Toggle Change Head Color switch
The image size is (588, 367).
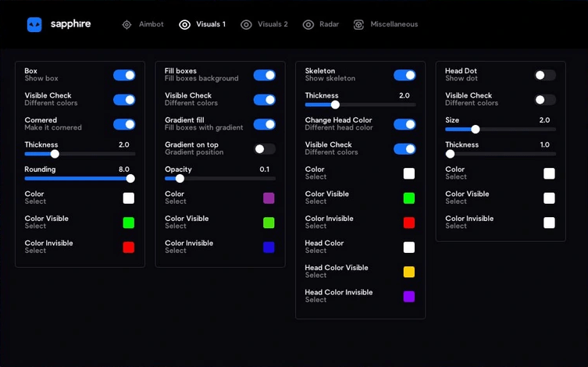(404, 124)
